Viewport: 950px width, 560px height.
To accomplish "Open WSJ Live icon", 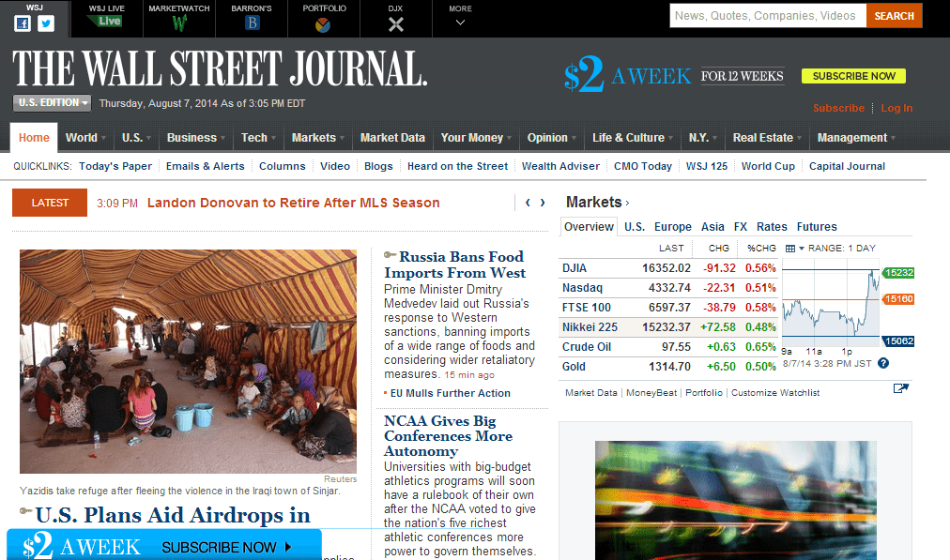I will pos(105,22).
